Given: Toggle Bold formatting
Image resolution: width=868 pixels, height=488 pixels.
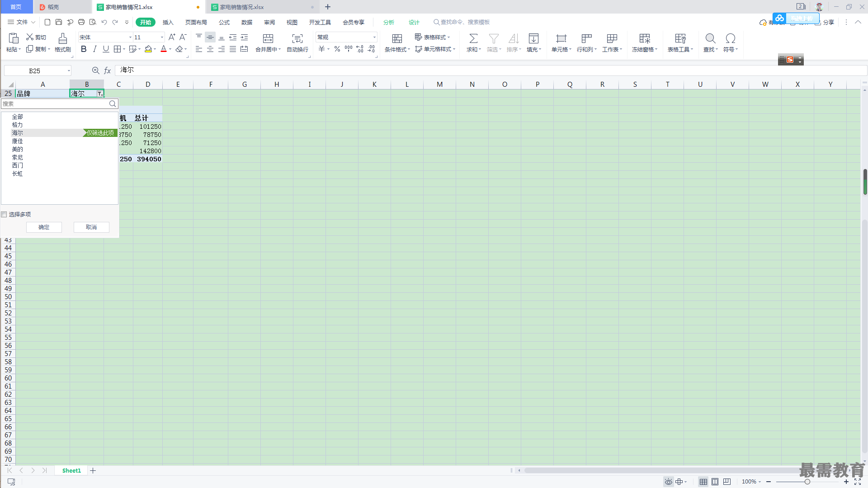Looking at the screenshot, I should (84, 49).
